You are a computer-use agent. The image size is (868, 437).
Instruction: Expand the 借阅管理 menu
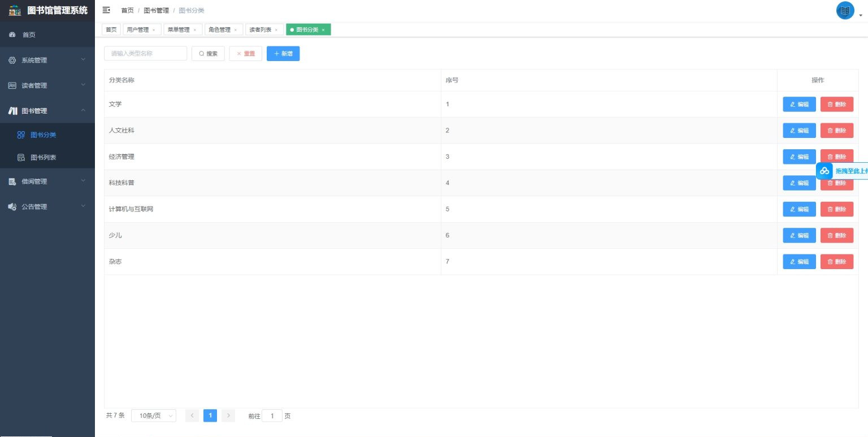[x=47, y=181]
